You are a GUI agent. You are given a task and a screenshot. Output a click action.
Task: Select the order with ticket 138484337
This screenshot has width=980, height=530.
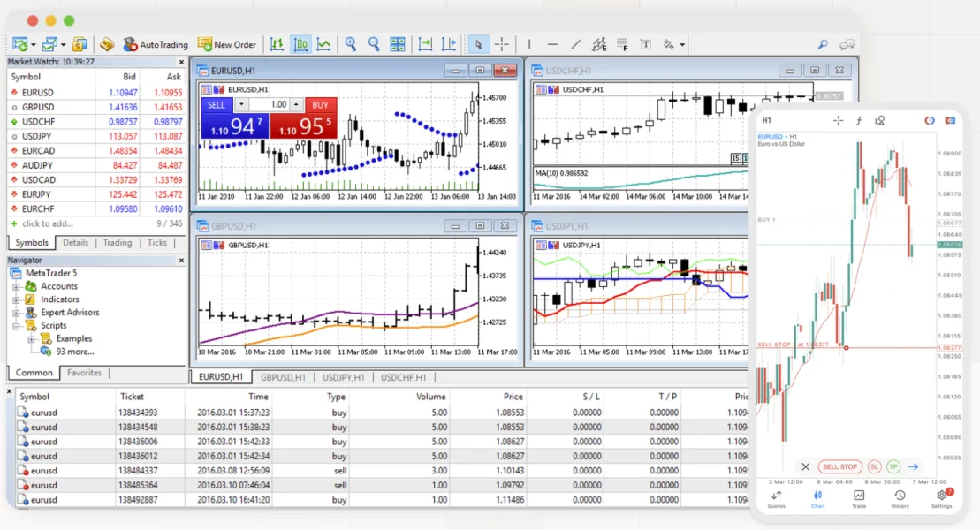point(381,471)
